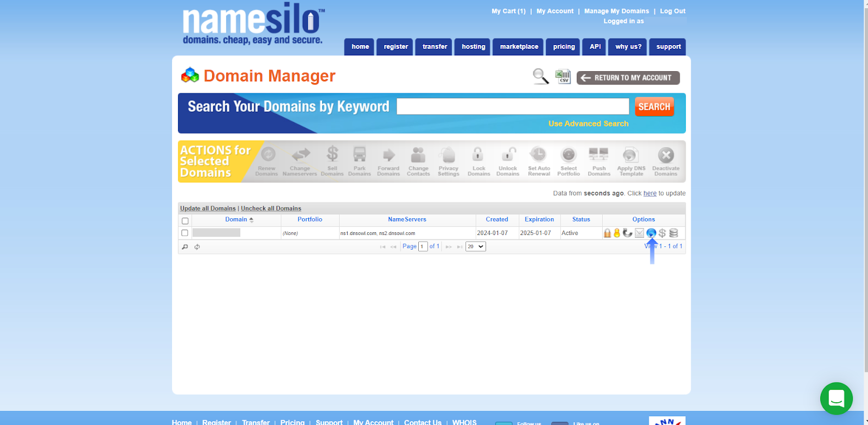868x425 pixels.
Task: Click the Sell Domains dollar icon
Action: [x=333, y=155]
